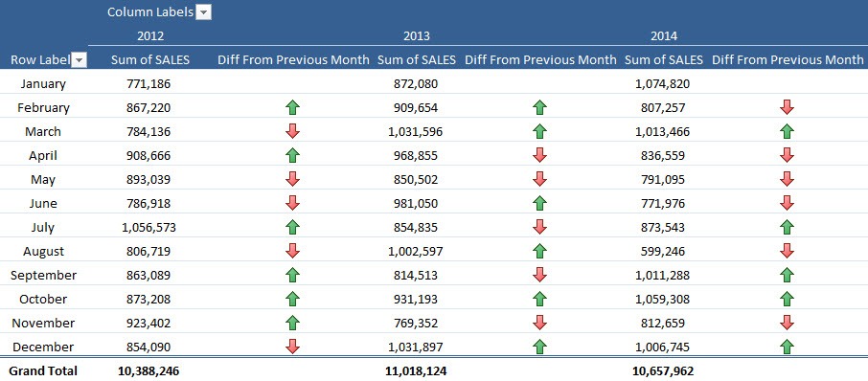The width and height of the screenshot is (868, 381).
Task: Select the July 2012 sales cell 1,056,573
Action: (148, 227)
